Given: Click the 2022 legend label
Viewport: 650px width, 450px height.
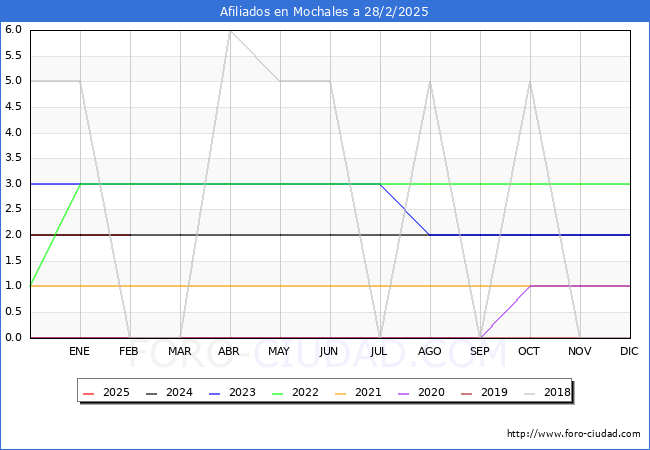Looking at the screenshot, I should click(305, 392).
